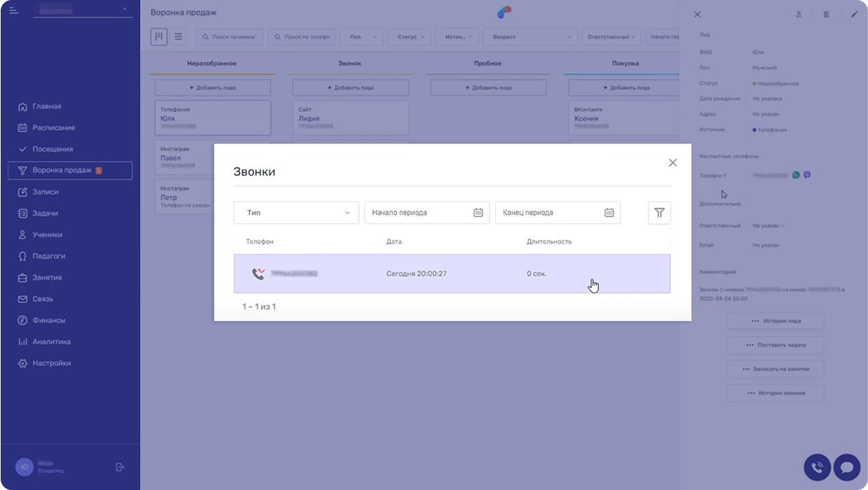Screen dimensions: 868x490
Task: Open Расписание in the sidebar menu
Action: [54, 128]
